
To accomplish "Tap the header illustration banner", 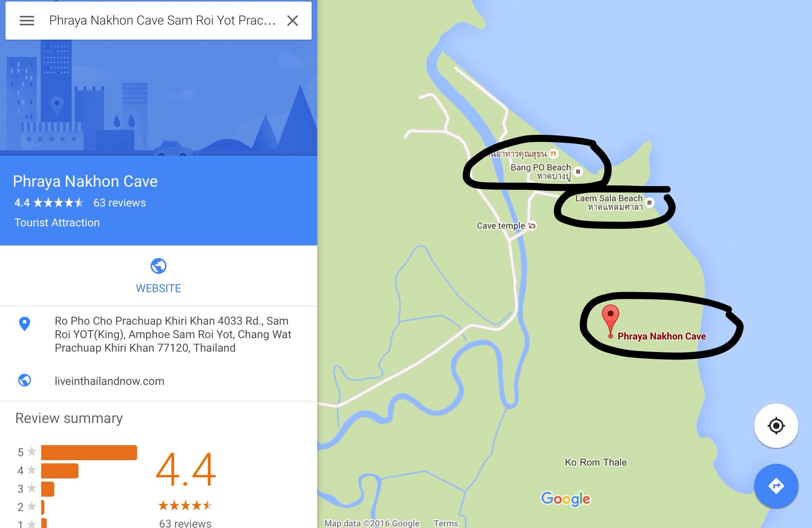I will 159,98.
